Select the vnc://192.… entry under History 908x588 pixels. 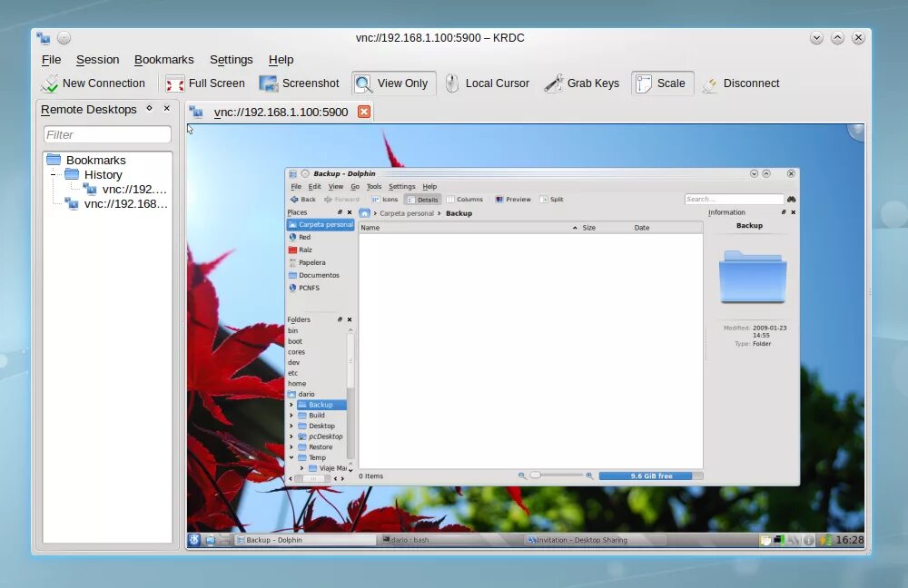pos(133,190)
